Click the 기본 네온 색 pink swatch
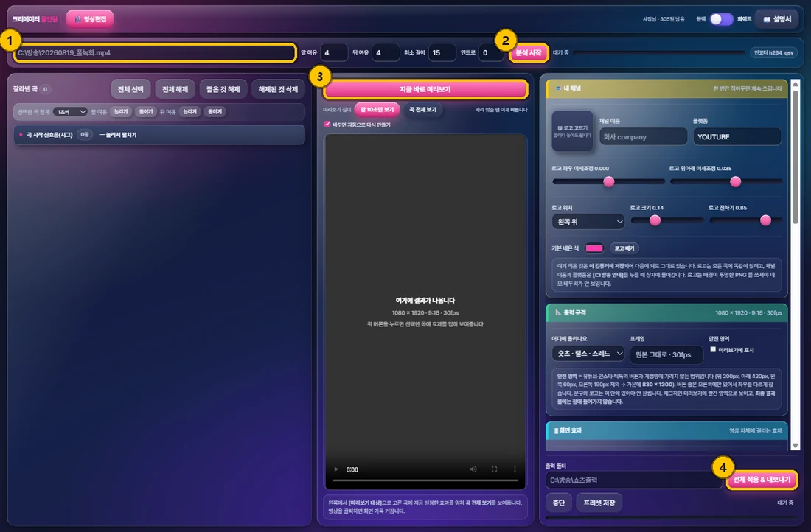 pyautogui.click(x=594, y=248)
